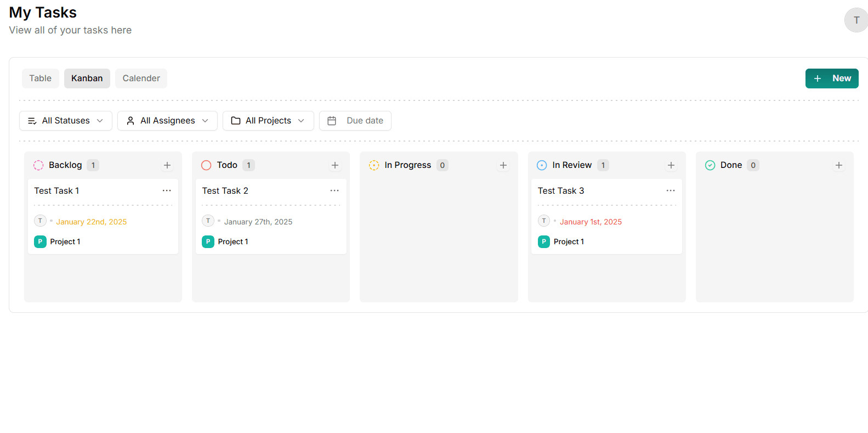
Task: Open the All Statuses filter dropdown
Action: (x=66, y=121)
